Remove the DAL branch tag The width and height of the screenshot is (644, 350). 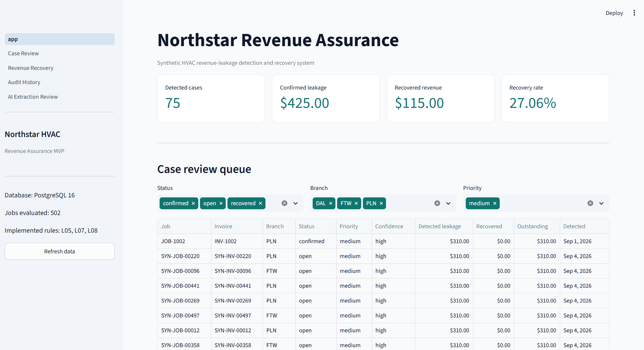pos(331,203)
